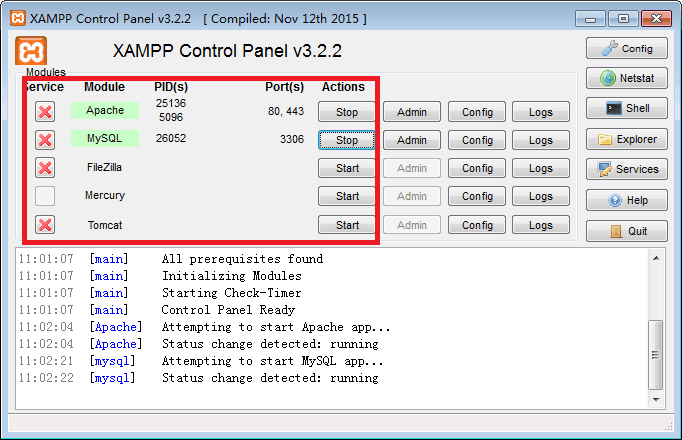Viewport: 682px width, 440px height.
Task: Start the Mercury module
Action: point(346,196)
